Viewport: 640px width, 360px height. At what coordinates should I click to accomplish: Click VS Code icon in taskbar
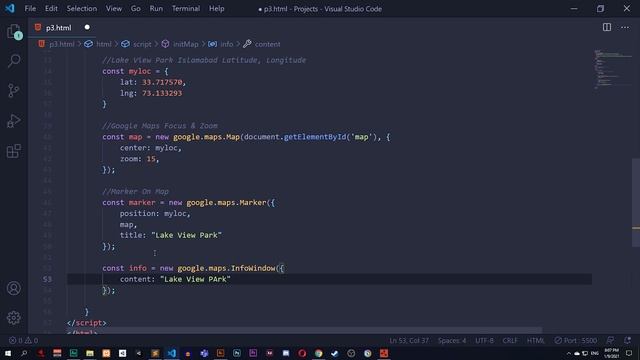click(171, 353)
